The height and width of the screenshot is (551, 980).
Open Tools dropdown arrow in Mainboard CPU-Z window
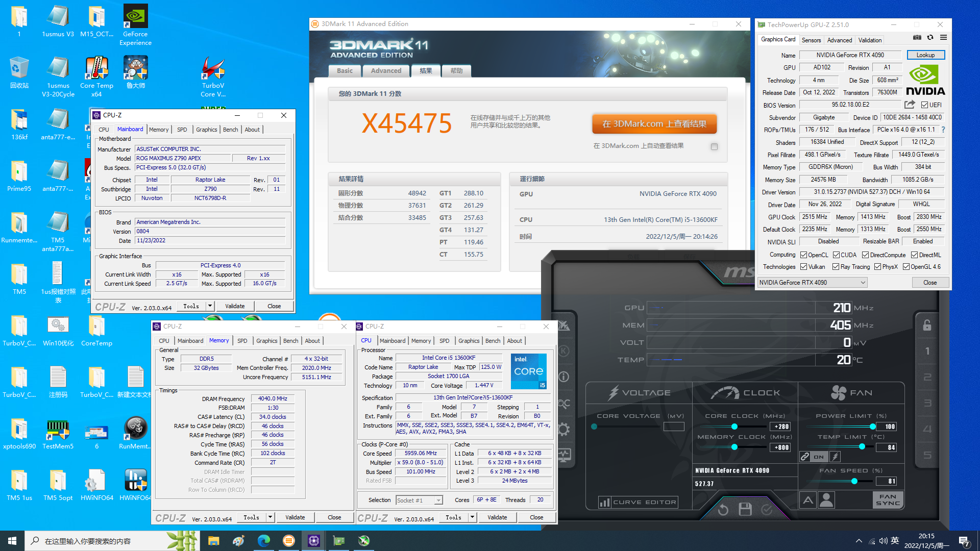click(x=210, y=306)
